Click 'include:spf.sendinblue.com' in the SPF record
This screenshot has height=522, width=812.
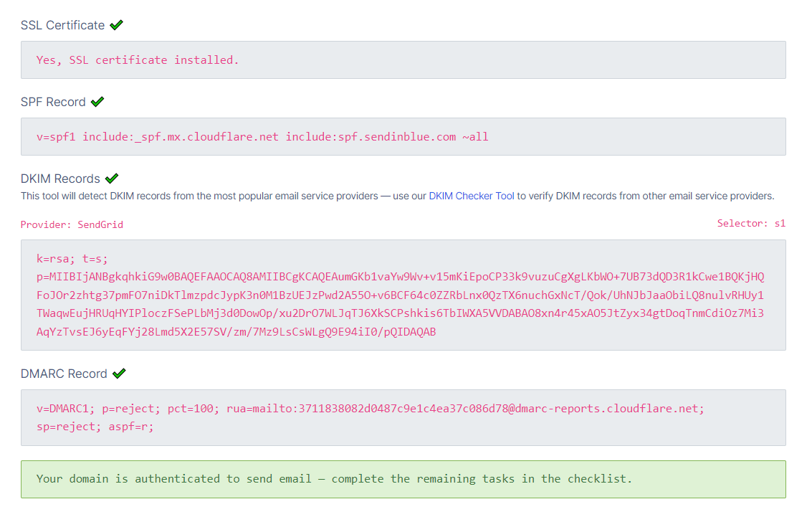pyautogui.click(x=371, y=136)
